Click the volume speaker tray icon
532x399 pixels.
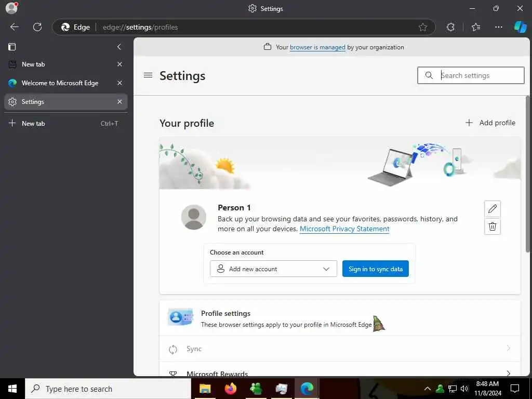[464, 389]
